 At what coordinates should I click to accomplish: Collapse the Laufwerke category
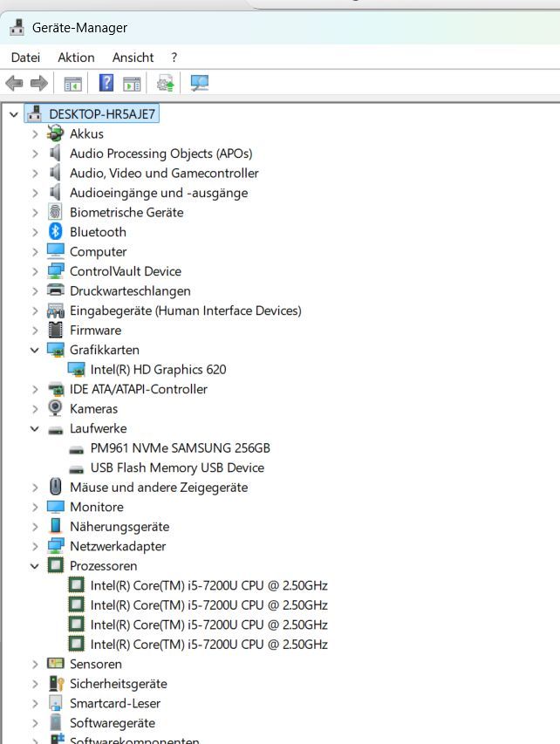35,428
